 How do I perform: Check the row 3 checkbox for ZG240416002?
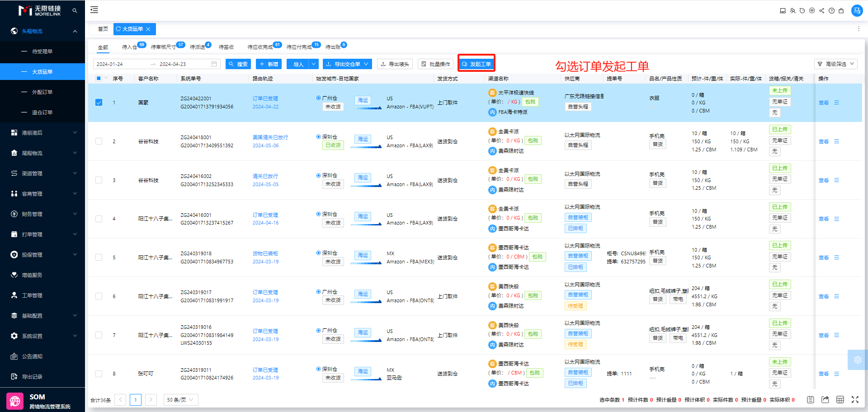(99, 180)
